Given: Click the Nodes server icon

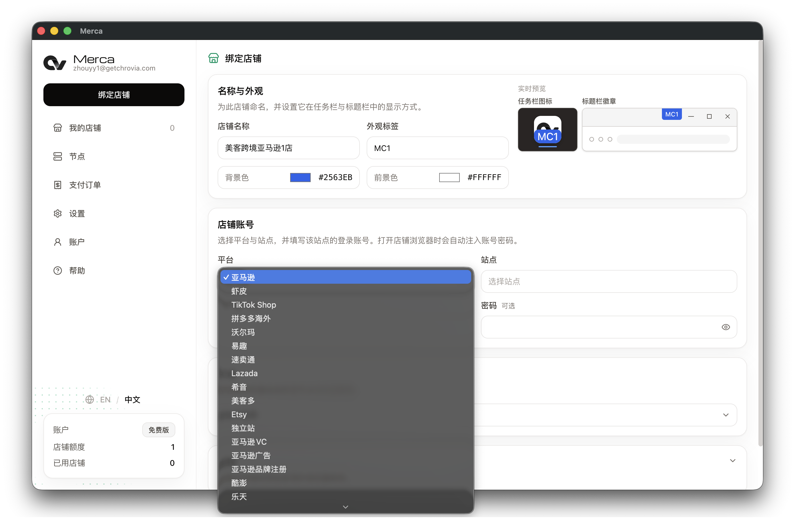Looking at the screenshot, I should [x=58, y=156].
